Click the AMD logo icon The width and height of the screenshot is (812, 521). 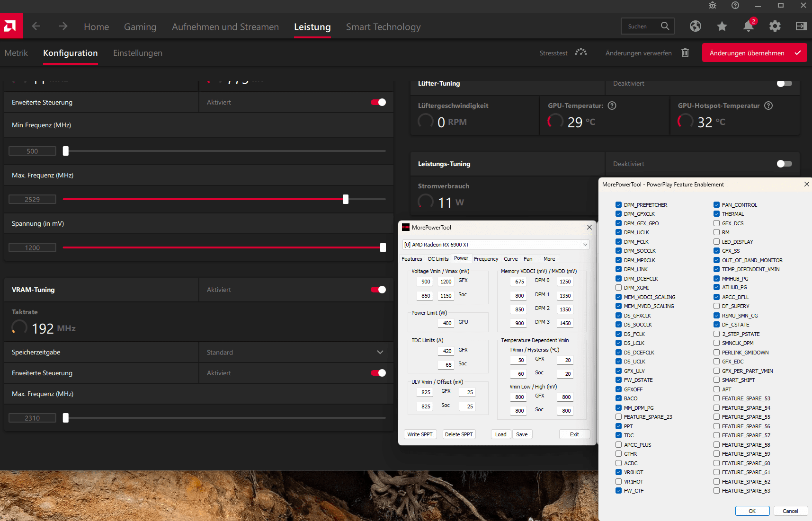(x=11, y=26)
